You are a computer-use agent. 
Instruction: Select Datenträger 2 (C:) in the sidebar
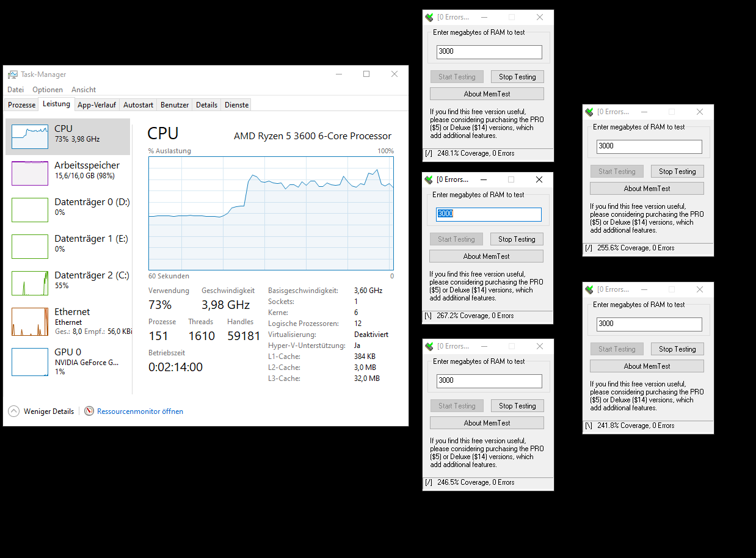68,283
